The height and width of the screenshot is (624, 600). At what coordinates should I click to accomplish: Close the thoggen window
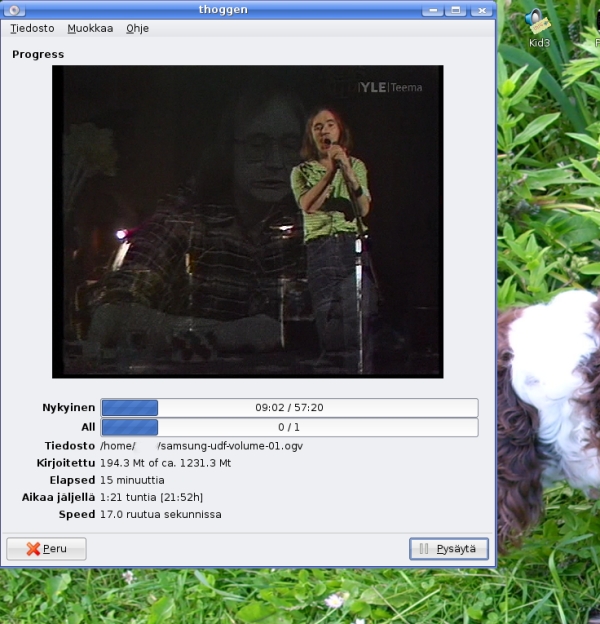481,10
